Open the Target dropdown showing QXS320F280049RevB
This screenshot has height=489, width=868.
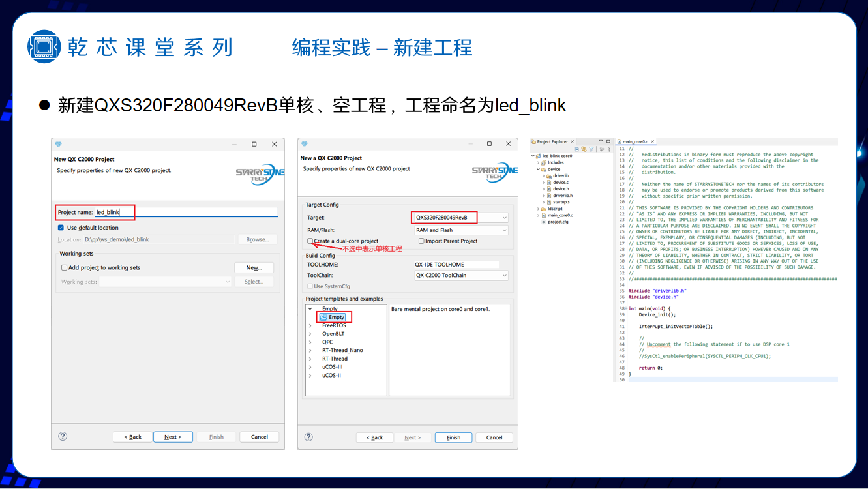[x=461, y=217]
